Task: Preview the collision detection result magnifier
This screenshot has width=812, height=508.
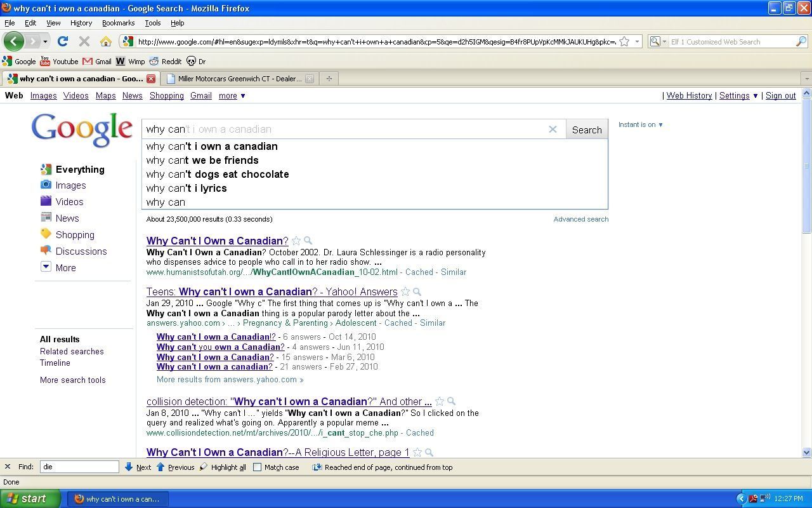Action: point(451,401)
